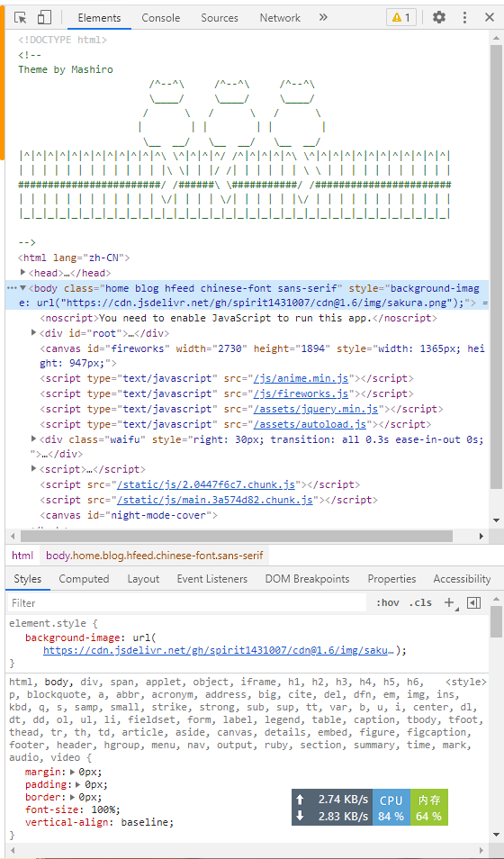Expand the div class waifu node

click(x=34, y=439)
